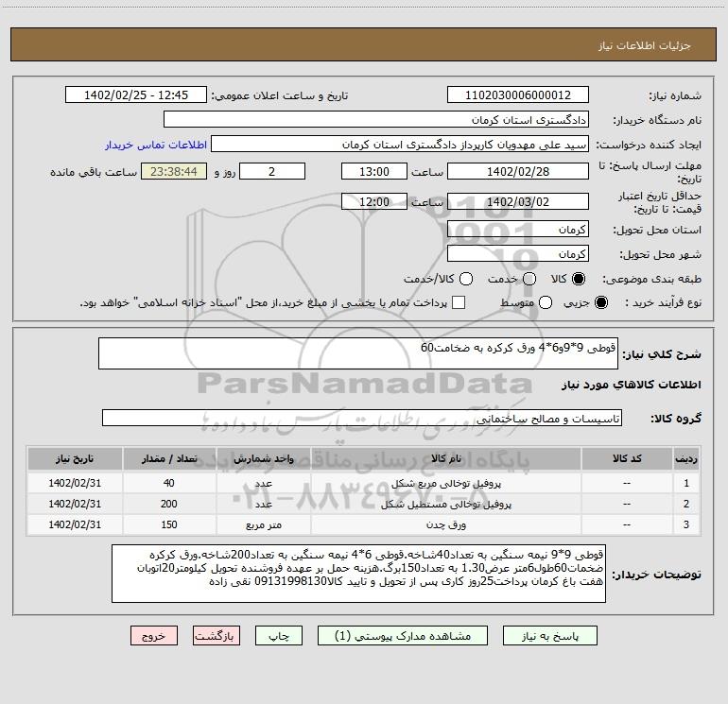This screenshot has height=704, width=728.
Task: Click the شرح کلی نیاز text box
Action: (358, 353)
